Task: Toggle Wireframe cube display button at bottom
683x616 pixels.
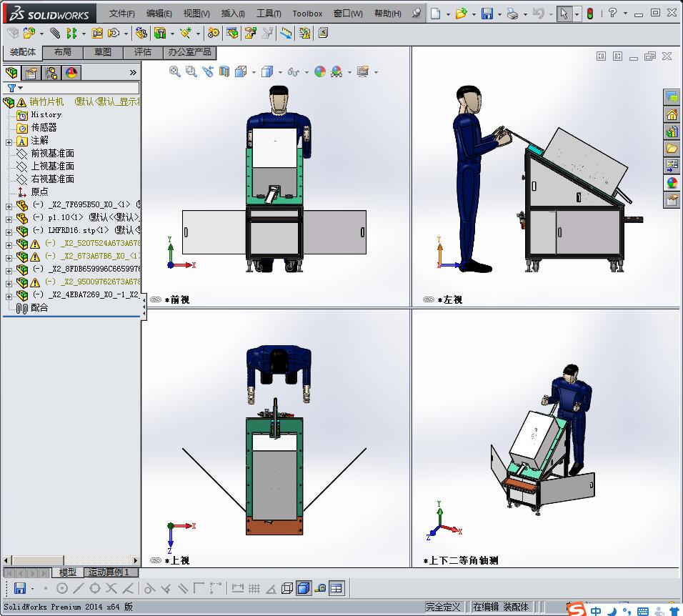Action: 286,589
